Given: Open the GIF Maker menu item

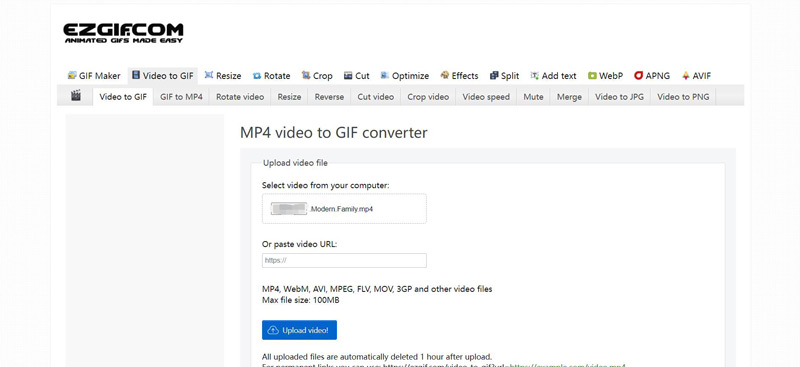Looking at the screenshot, I should (94, 76).
